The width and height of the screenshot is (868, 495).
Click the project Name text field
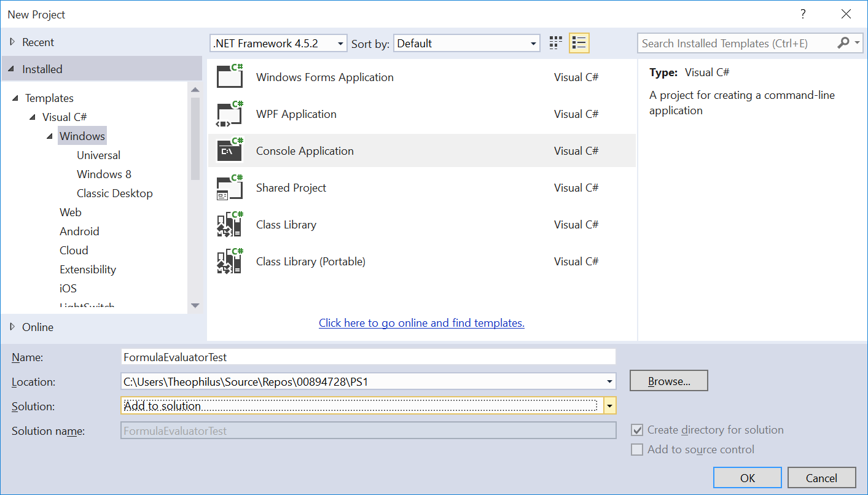[369, 357]
